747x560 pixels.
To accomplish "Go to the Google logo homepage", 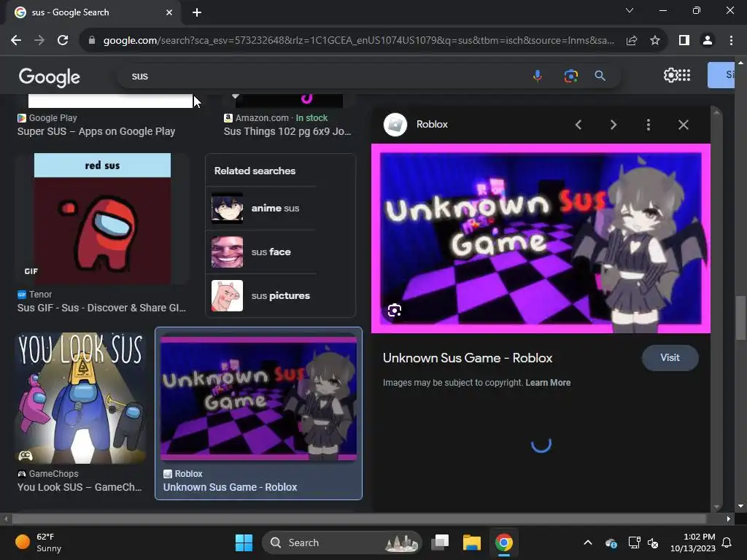I will [50, 77].
